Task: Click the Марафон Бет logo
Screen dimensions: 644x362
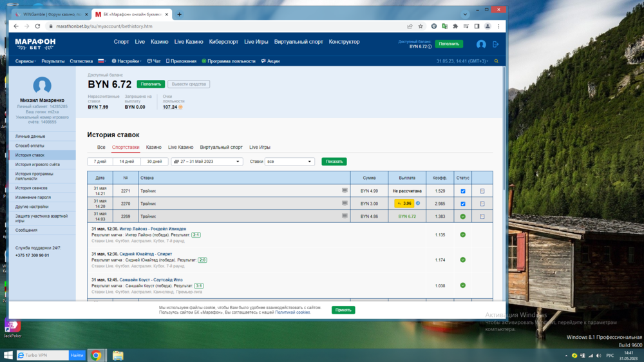Action: (35, 44)
